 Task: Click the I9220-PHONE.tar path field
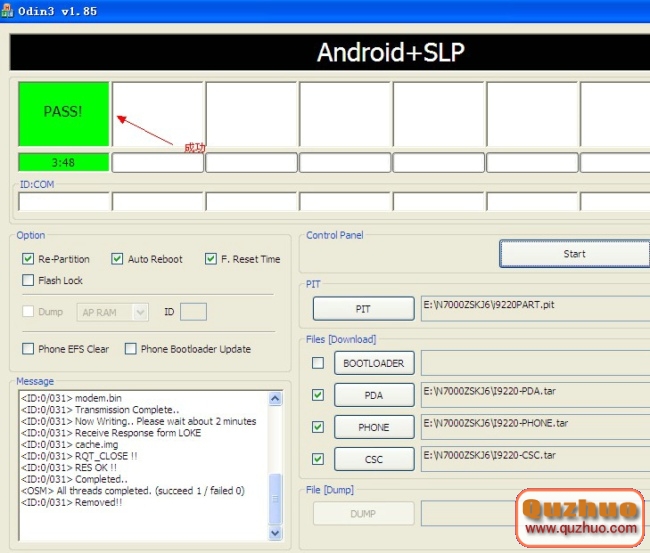pos(536,427)
